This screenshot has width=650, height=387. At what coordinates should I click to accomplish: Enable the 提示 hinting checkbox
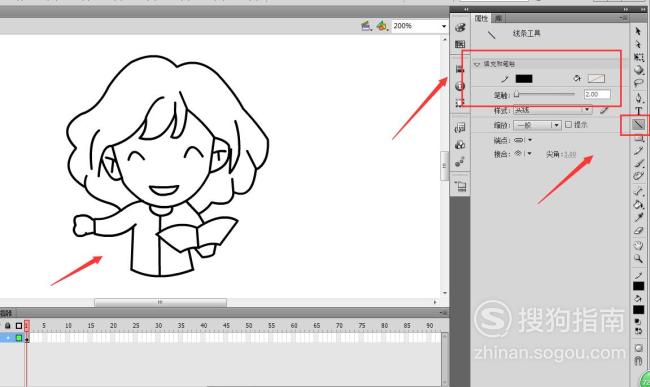tap(568, 124)
